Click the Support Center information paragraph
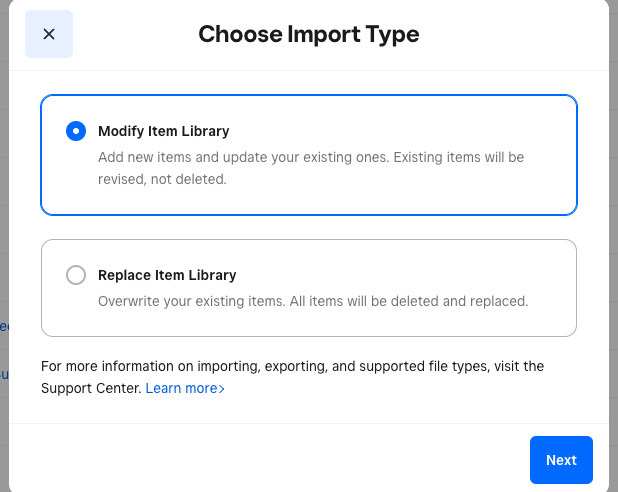The width and height of the screenshot is (618, 492). [292, 367]
